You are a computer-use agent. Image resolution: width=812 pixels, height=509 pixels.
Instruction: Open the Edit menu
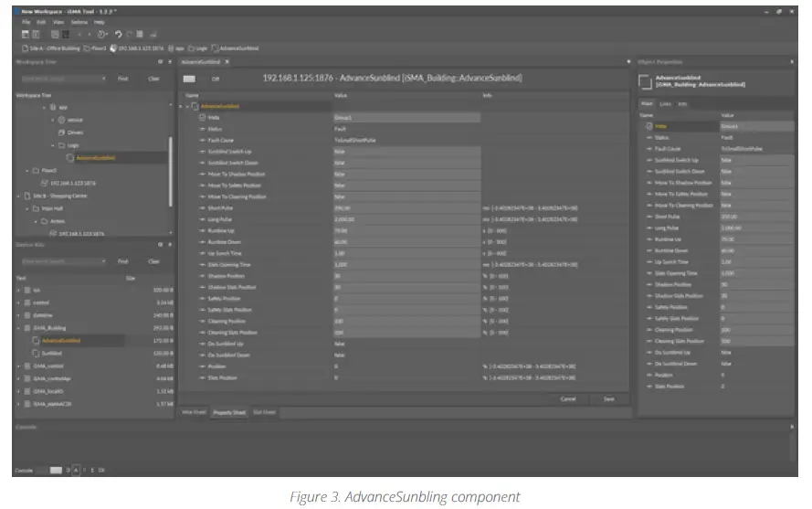[41, 22]
